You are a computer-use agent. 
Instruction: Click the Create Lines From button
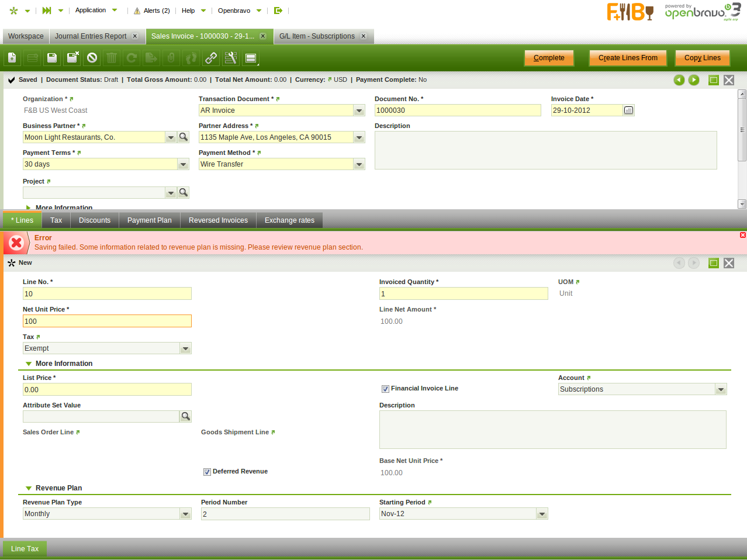coord(628,58)
